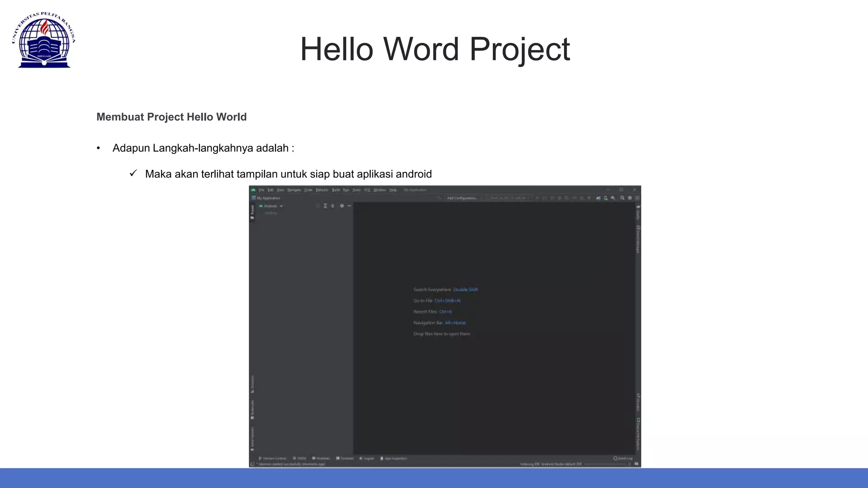Click Sync Project with Gradle Files icon

point(598,198)
